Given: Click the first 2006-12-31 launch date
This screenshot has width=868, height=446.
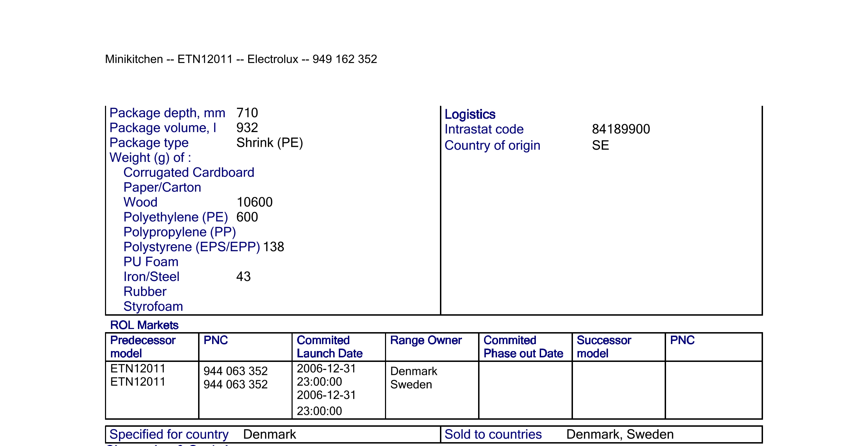Looking at the screenshot, I should tap(326, 369).
